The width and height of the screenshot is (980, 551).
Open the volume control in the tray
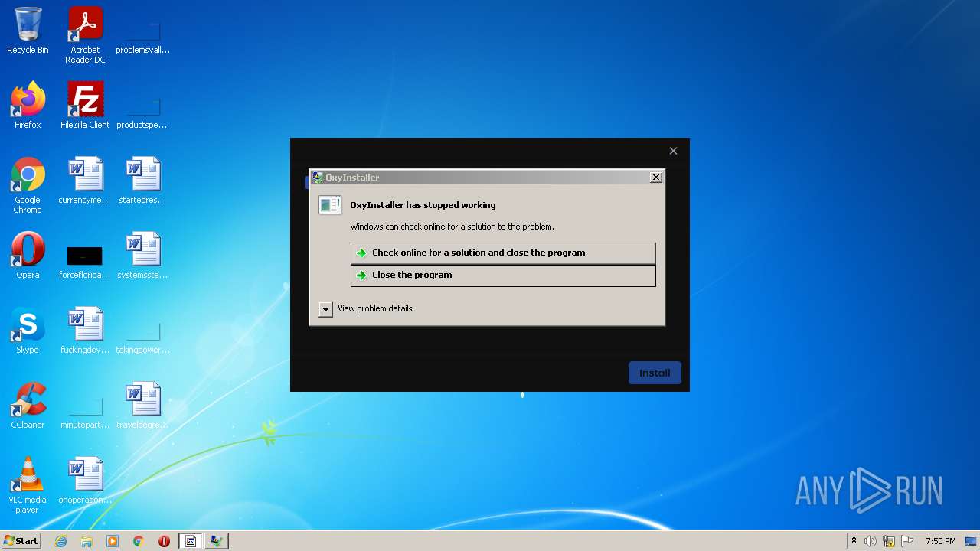tap(871, 541)
